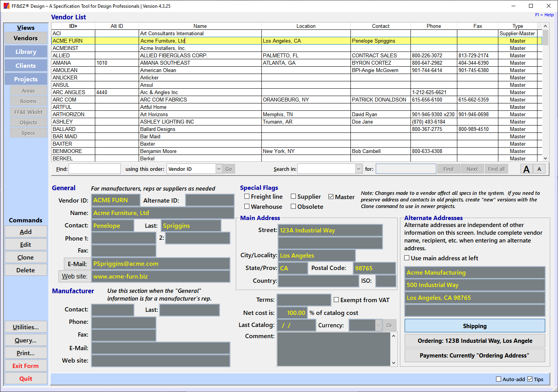Open the Areas sub-view

coord(28,91)
